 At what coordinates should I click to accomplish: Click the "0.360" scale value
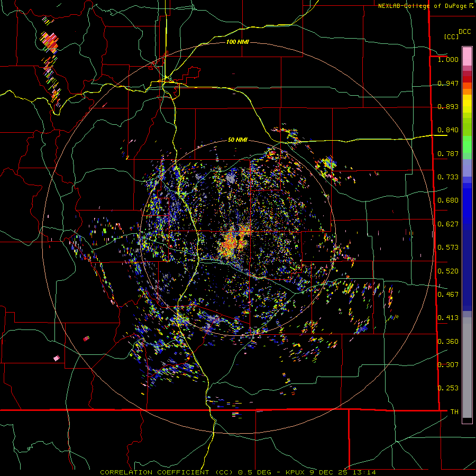448,342
